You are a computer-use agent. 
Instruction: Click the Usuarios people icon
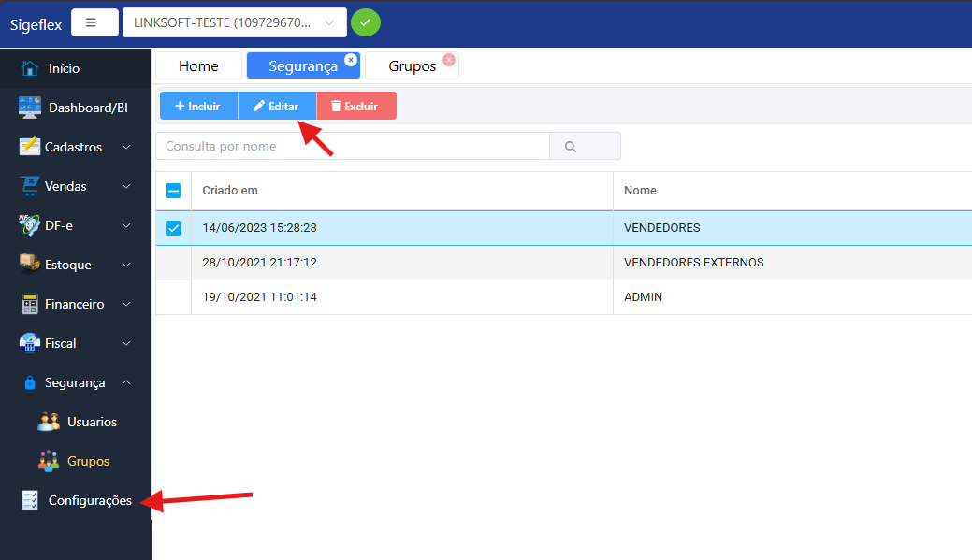pos(49,422)
